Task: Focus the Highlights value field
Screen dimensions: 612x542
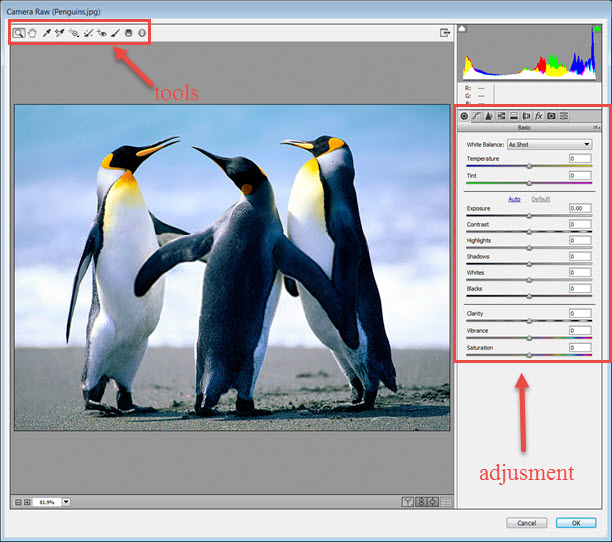Action: point(580,240)
